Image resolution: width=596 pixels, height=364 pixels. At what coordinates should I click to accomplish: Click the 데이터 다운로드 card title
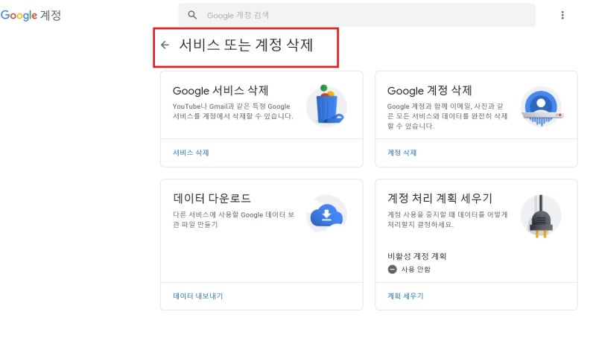(212, 198)
